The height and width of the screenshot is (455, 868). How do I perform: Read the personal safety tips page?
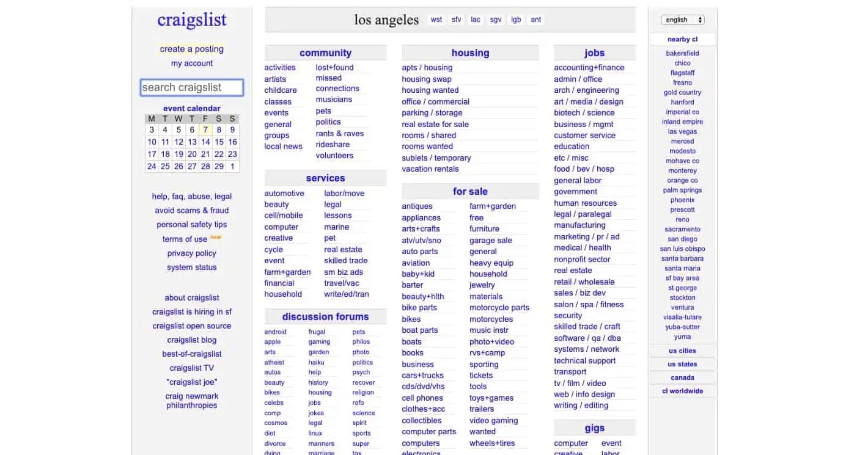[x=191, y=224]
